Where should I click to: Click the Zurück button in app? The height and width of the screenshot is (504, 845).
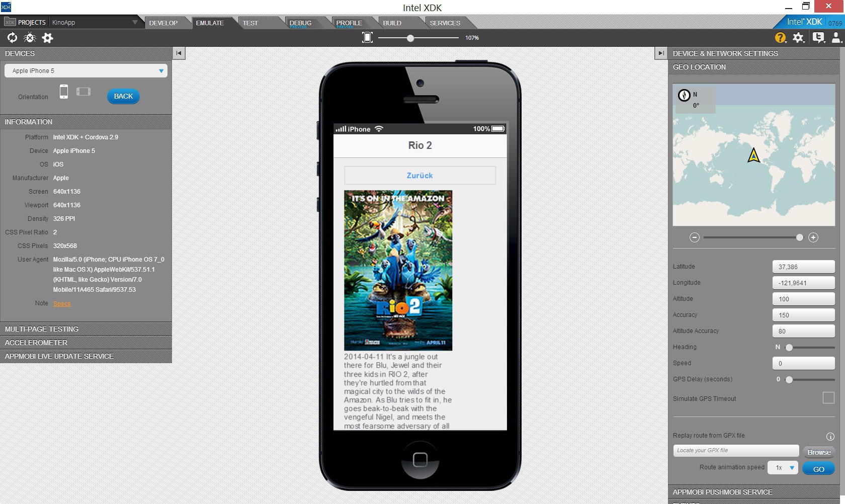click(x=420, y=175)
